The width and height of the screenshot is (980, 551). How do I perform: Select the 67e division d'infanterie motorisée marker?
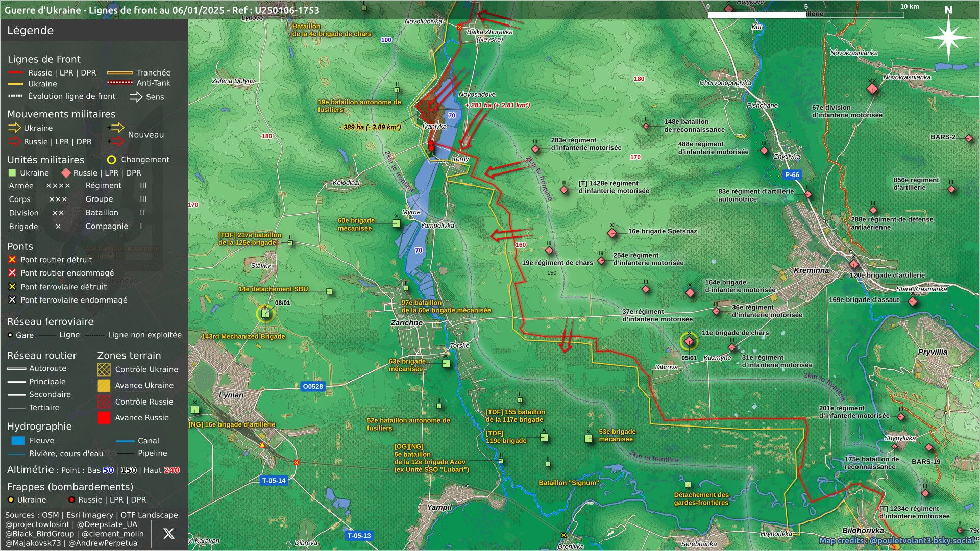click(872, 89)
